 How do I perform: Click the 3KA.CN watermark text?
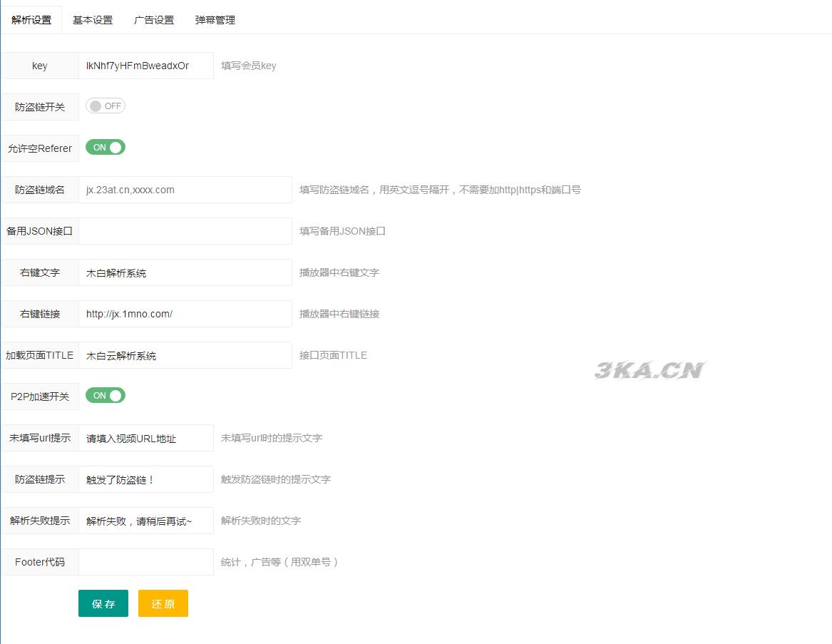pyautogui.click(x=649, y=369)
